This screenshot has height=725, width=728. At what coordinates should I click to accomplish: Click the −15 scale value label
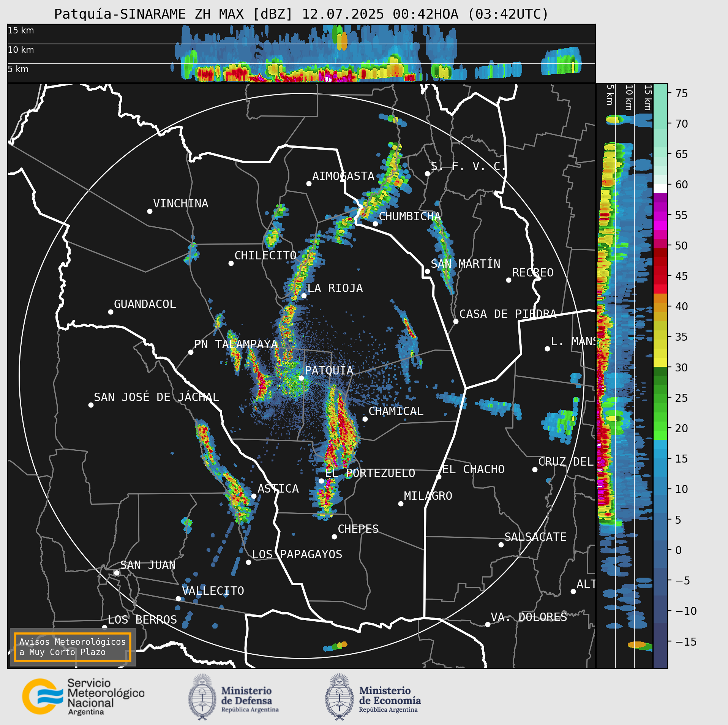[x=686, y=642]
